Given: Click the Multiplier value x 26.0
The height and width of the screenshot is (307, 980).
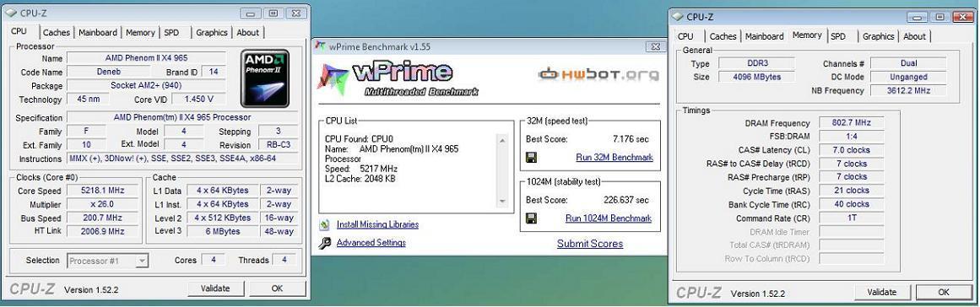Looking at the screenshot, I should click(102, 205).
